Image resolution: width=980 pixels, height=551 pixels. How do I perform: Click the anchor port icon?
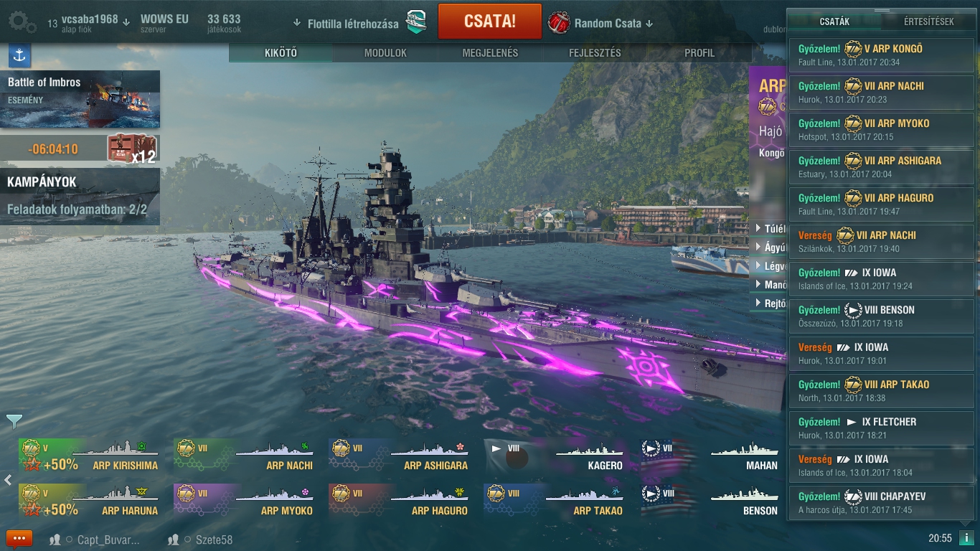pyautogui.click(x=19, y=55)
